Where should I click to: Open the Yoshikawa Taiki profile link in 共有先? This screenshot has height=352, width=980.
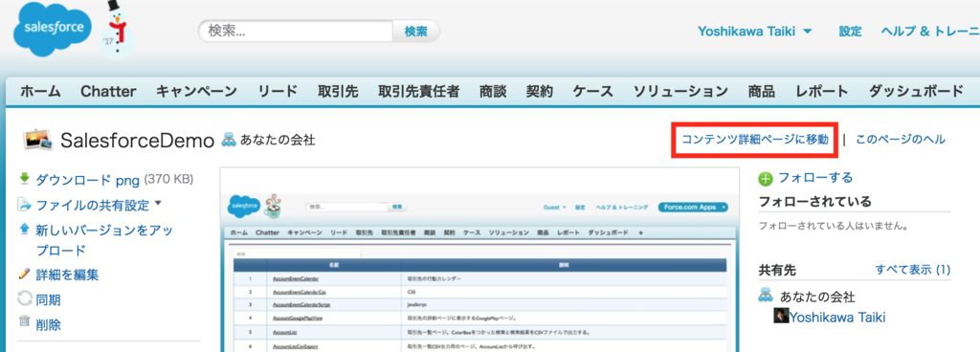pyautogui.click(x=836, y=317)
